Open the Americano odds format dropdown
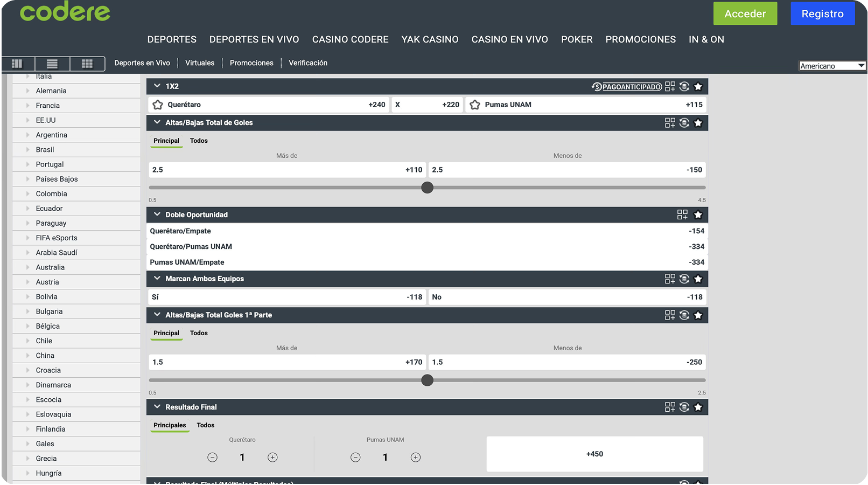Screen dimensions: 868x485 click(x=832, y=66)
